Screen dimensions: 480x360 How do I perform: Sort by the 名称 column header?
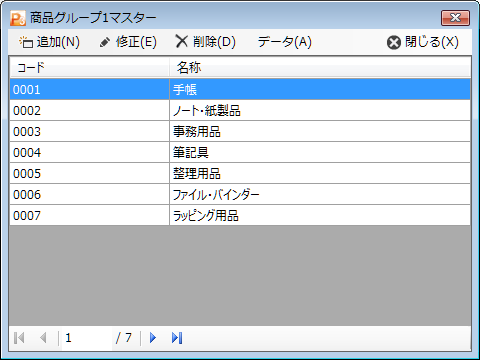(320, 68)
